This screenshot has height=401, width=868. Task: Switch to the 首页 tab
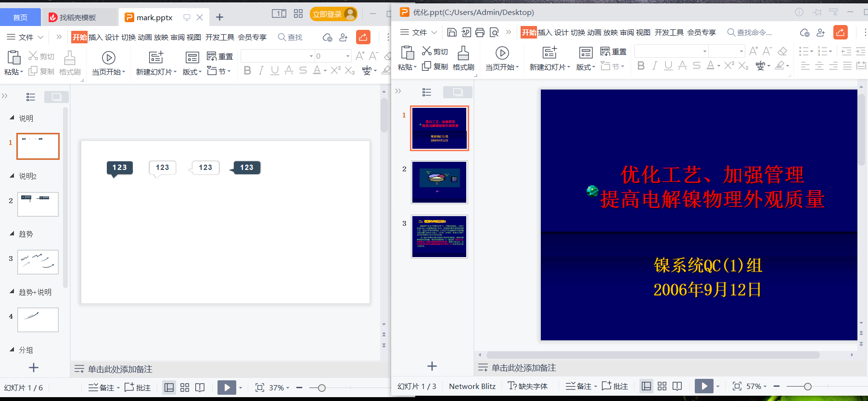[20, 17]
